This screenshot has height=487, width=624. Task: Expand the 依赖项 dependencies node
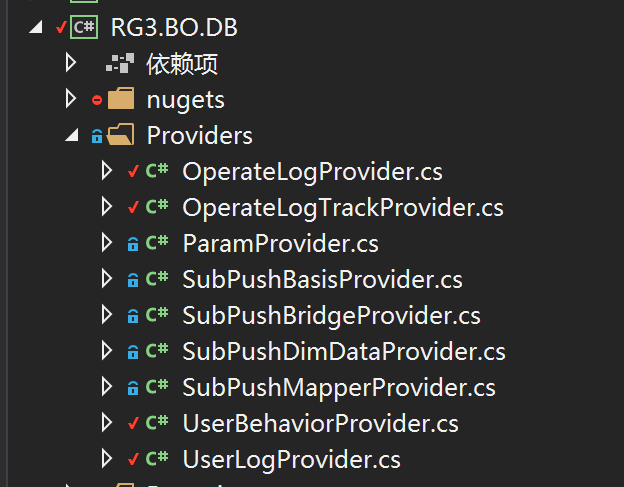click(71, 63)
